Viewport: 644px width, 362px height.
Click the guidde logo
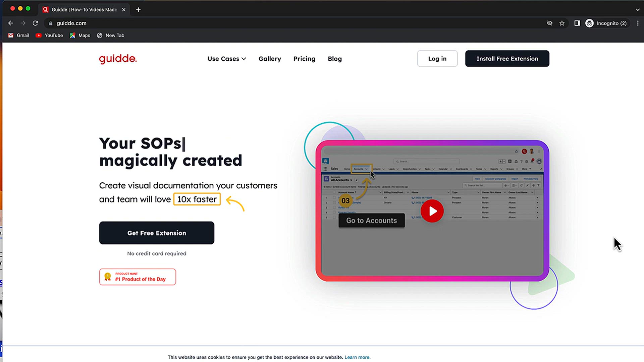click(118, 59)
